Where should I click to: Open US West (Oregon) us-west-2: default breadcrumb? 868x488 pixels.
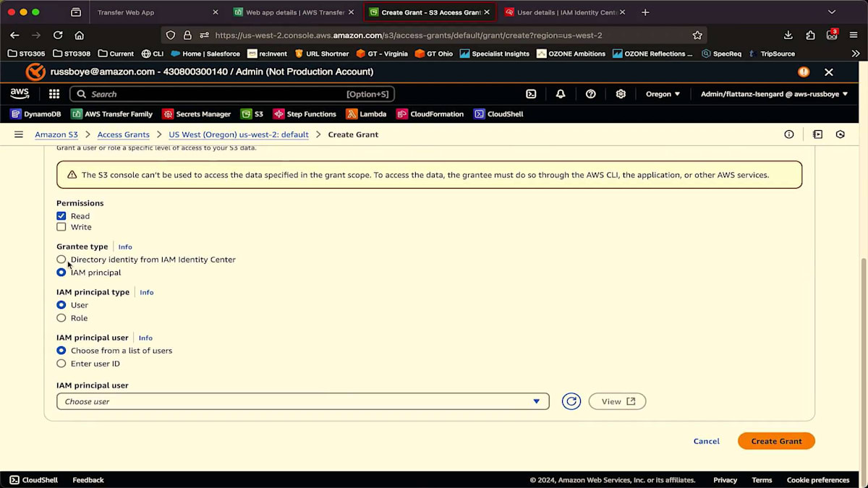point(239,134)
